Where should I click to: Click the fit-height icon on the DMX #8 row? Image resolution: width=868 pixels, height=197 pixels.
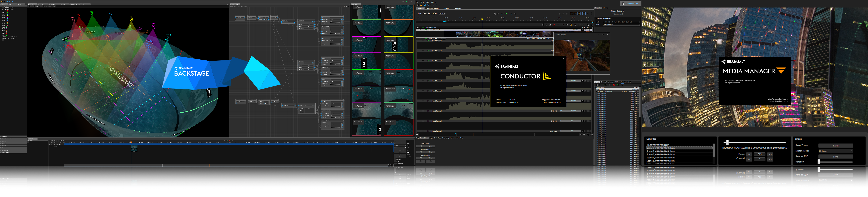(x=586, y=111)
